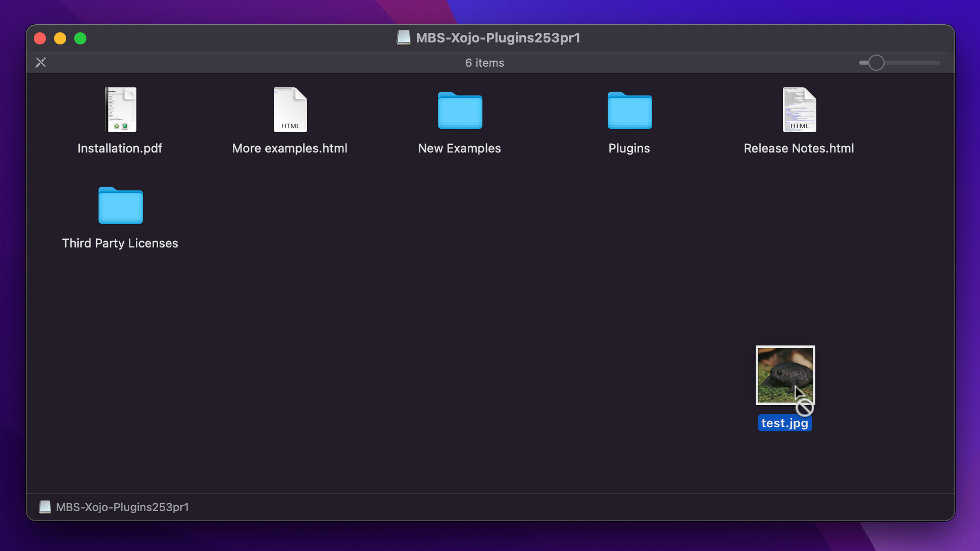Screen dimensions: 980x551
Task: Click the test.jpg image thumbnail
Action: [786, 375]
